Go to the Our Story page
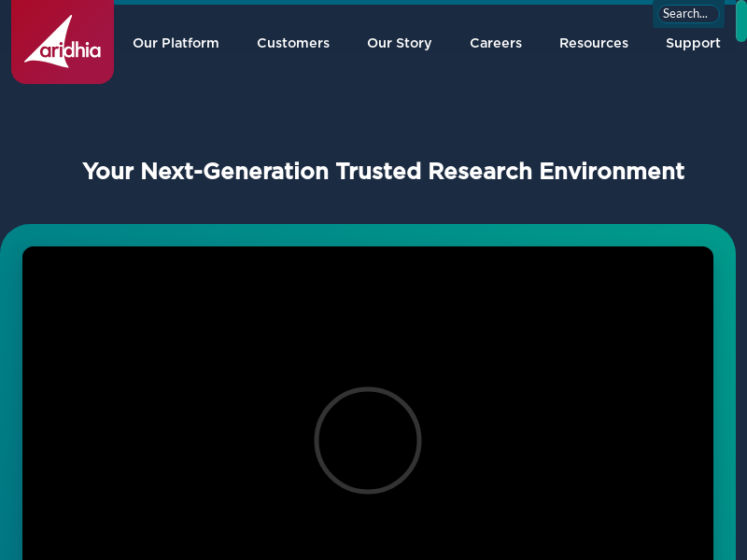 pos(399,43)
